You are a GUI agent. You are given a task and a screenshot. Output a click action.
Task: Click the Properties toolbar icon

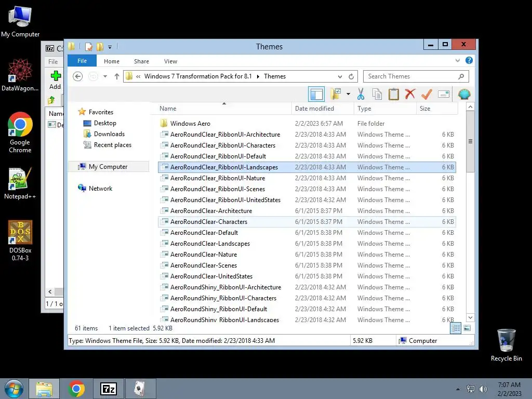point(444,94)
